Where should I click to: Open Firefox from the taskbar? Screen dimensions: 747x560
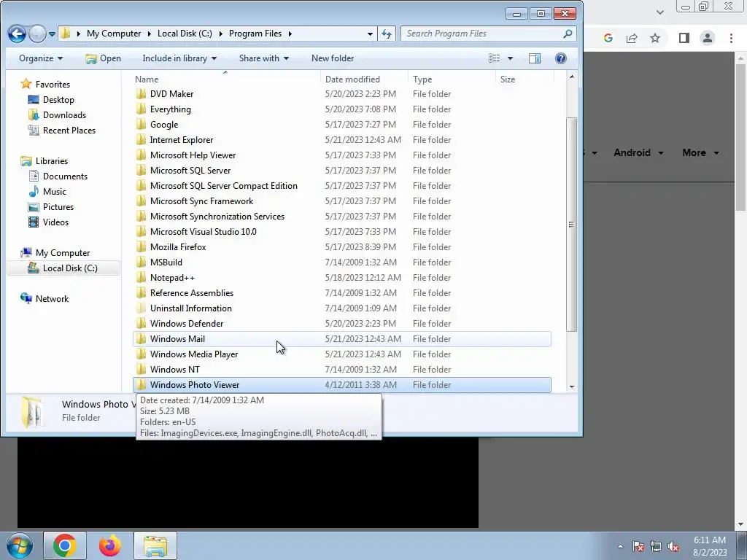point(109,545)
